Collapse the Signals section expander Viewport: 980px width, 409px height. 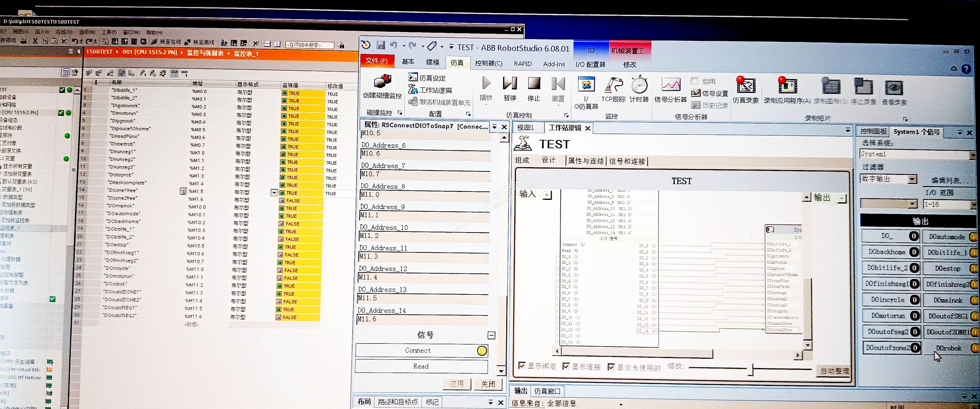pos(491,335)
